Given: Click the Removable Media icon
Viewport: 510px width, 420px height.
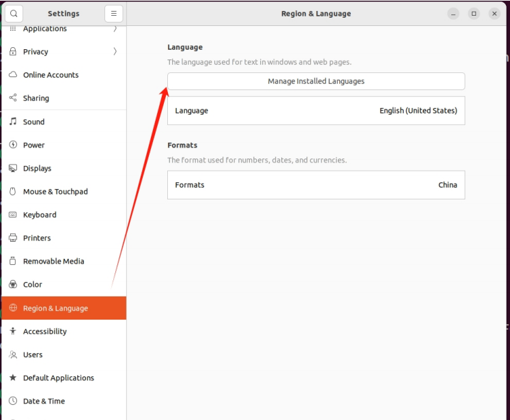Looking at the screenshot, I should pos(13,261).
